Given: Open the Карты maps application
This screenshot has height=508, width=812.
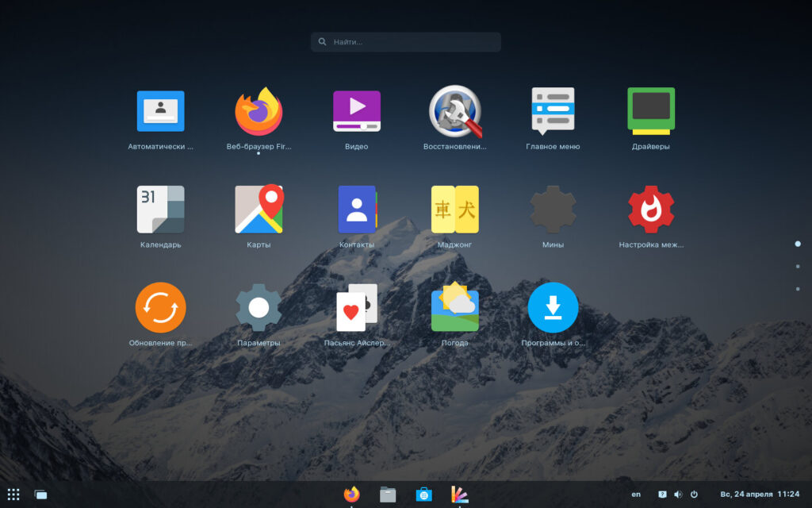Looking at the screenshot, I should (x=259, y=210).
